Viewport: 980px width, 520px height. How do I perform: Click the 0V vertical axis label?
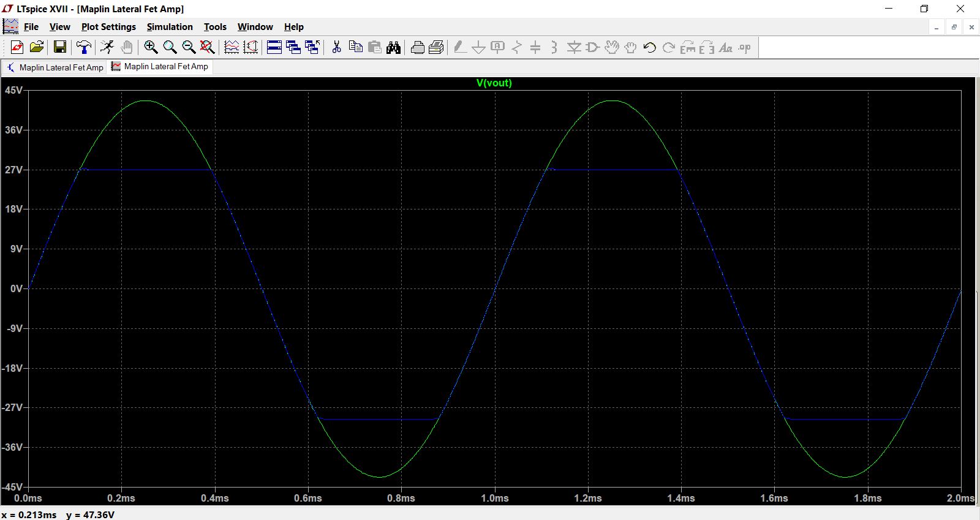coord(17,288)
